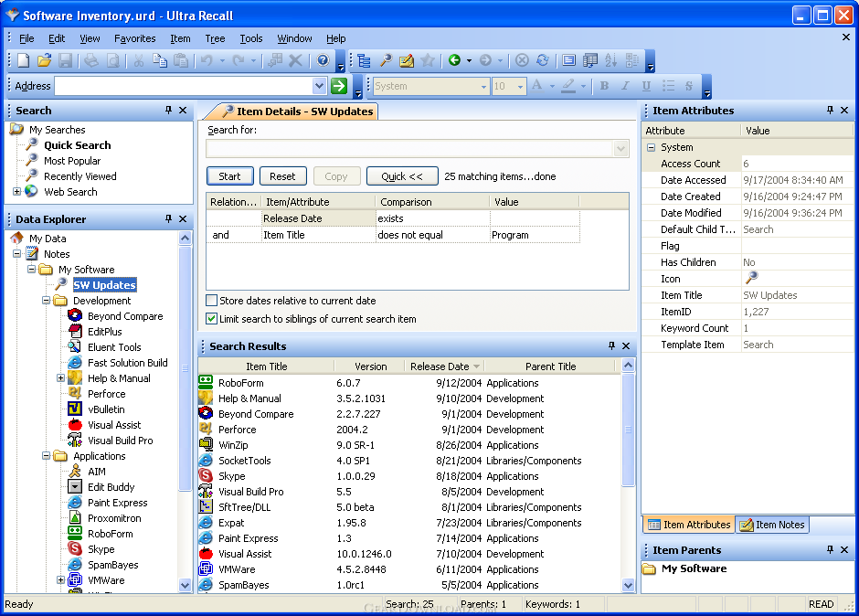Open the File menu
Viewport: 859px width, 616px height.
pos(27,38)
